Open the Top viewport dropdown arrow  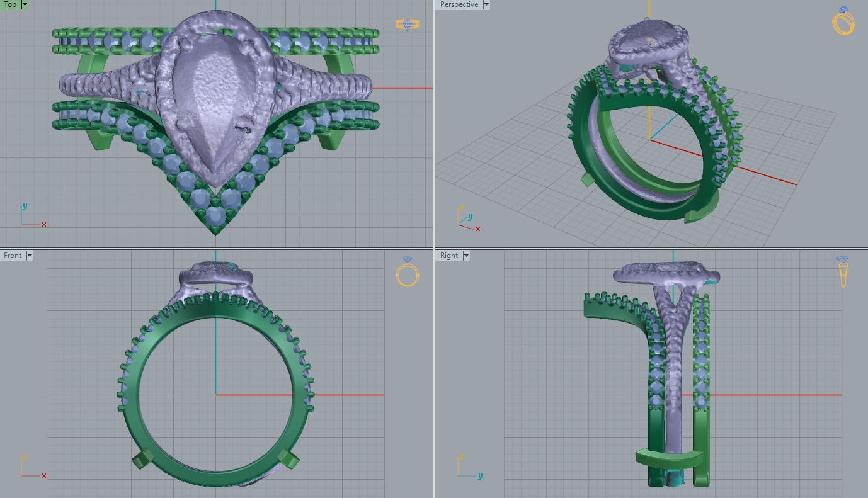pos(25,4)
